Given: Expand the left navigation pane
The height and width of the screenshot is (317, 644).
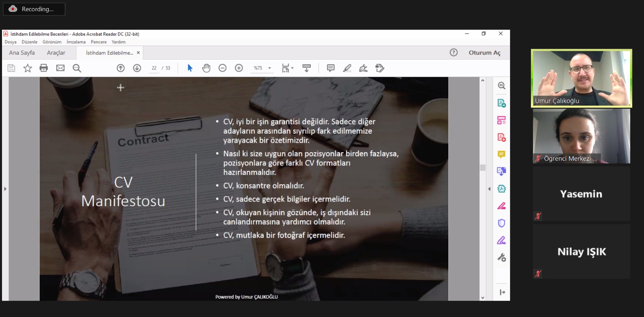Looking at the screenshot, I should pos(5,189).
